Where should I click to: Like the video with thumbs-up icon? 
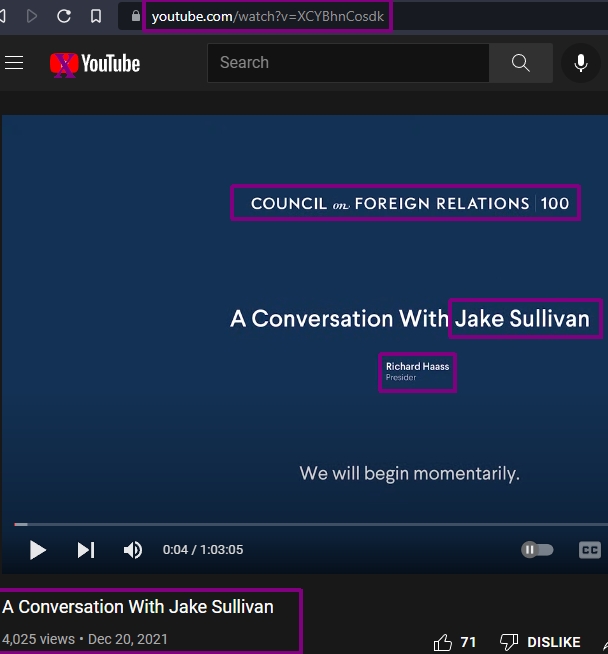(442, 642)
